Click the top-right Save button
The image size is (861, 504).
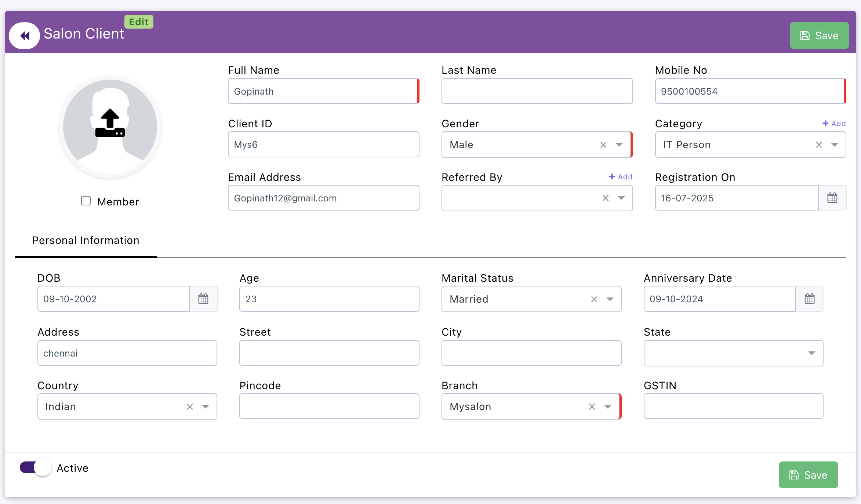[819, 36]
